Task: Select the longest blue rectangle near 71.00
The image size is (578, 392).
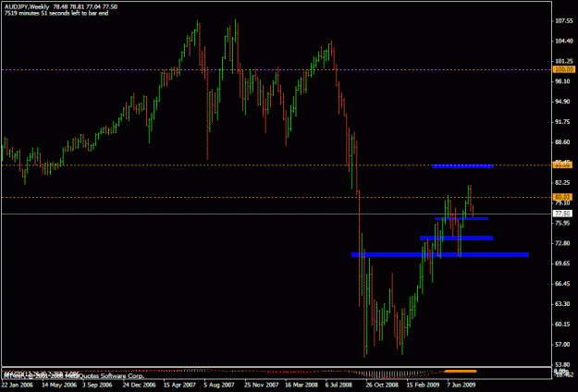Action: [x=440, y=254]
